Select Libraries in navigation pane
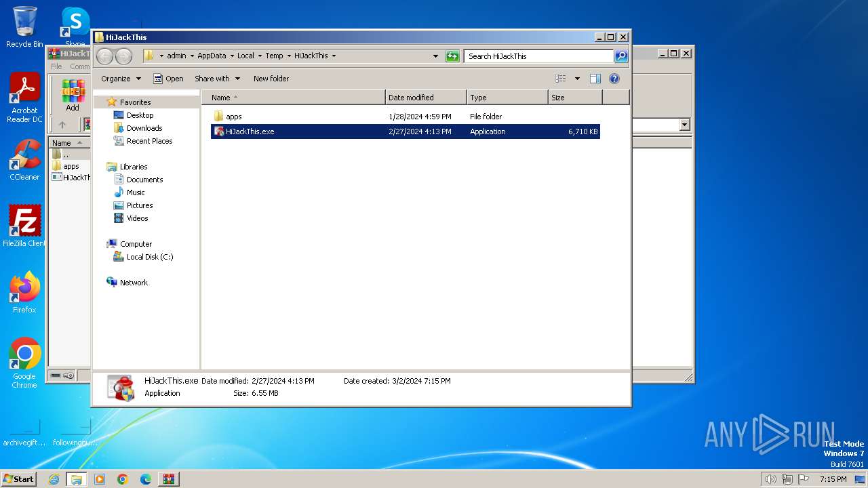This screenshot has height=488, width=868. coord(134,167)
